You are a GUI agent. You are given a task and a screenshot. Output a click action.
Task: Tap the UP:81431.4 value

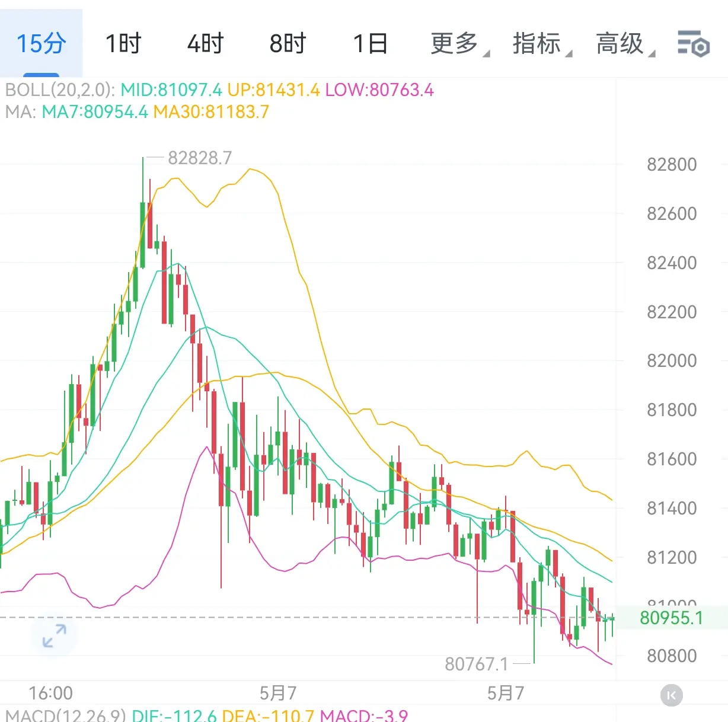(274, 90)
